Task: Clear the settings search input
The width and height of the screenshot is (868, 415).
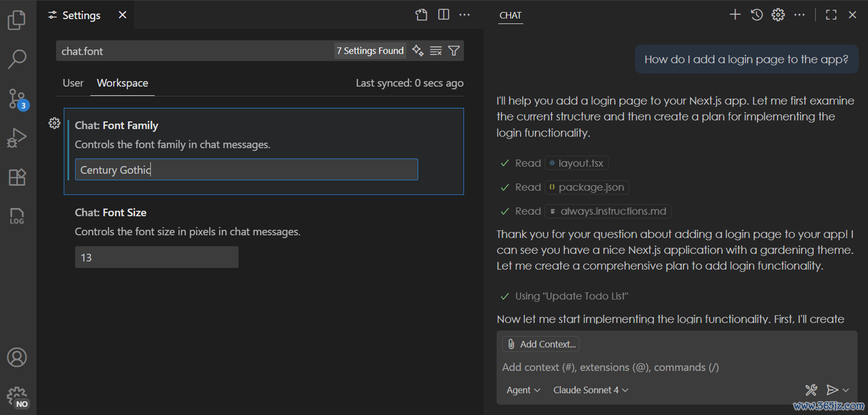Action: tap(436, 51)
